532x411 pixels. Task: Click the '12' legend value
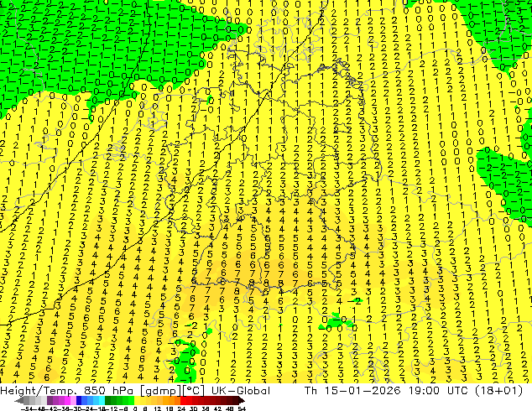click(x=158, y=408)
